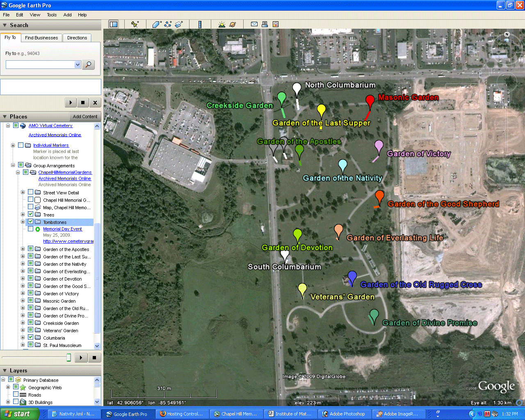Viewport: 525px width, 420px height.
Task: Check the Roads layer checkbox
Action: tap(16, 395)
